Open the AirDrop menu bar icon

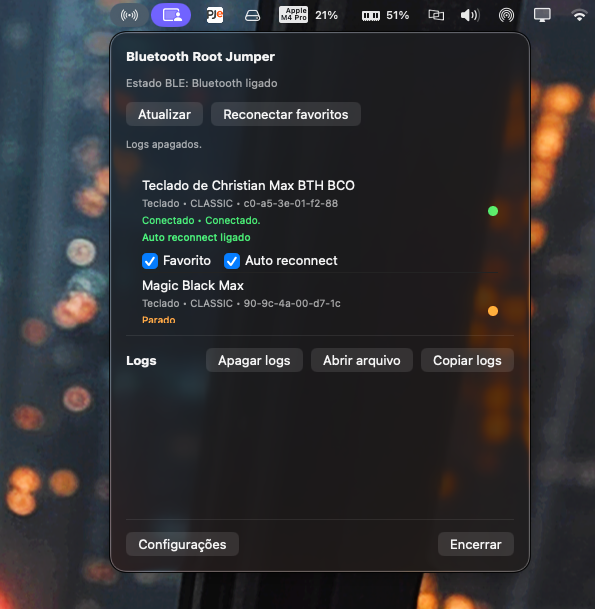[x=506, y=15]
